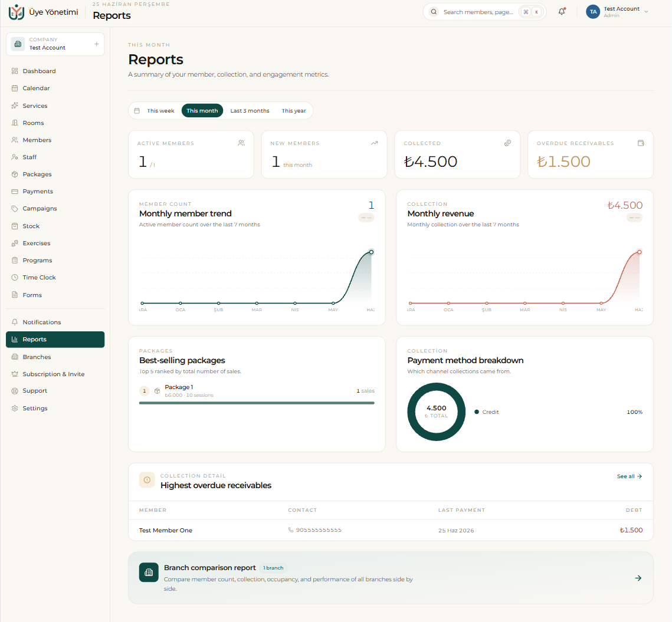Screen dimensions: 672x622
Task: Click the 25 Haz 2026 last payment date
Action: coord(456,531)
